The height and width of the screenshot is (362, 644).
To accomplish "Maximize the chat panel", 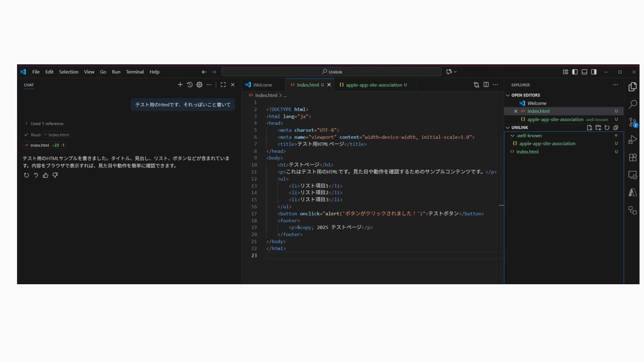I will tap(223, 84).
